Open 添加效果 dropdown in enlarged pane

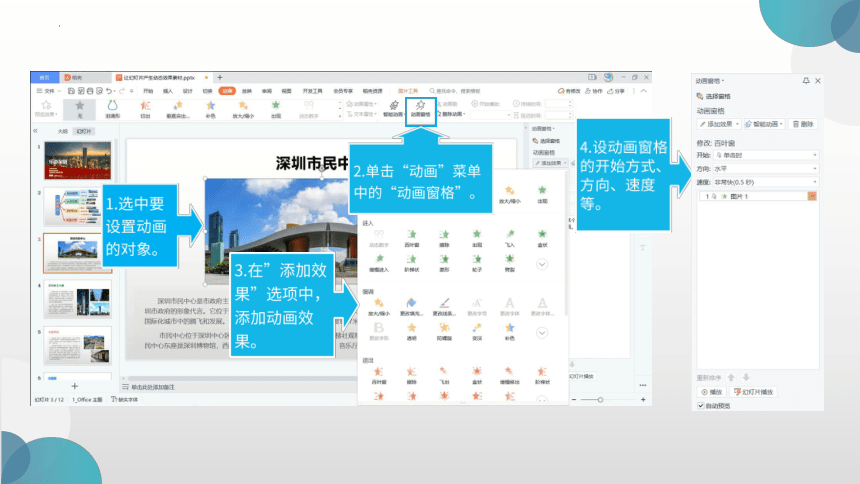click(720, 124)
